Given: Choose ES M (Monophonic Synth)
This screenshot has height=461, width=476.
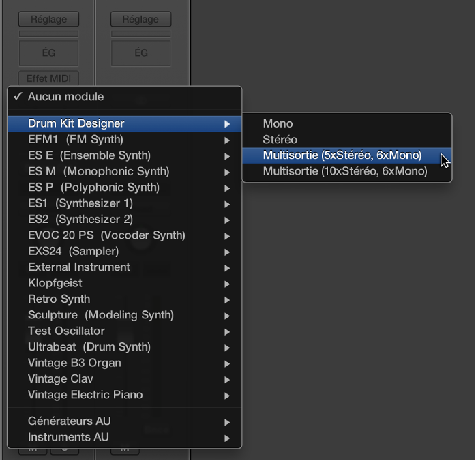Looking at the screenshot, I should tap(125, 171).
